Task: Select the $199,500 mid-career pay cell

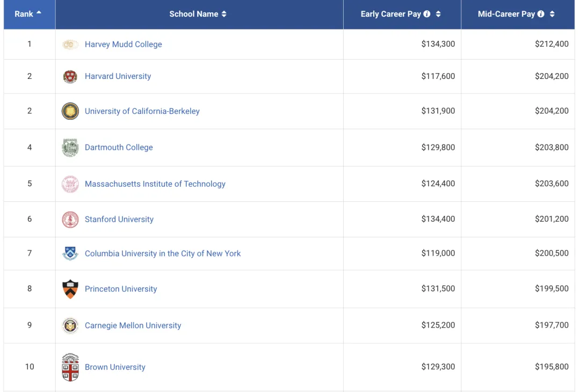Action: click(x=518, y=289)
